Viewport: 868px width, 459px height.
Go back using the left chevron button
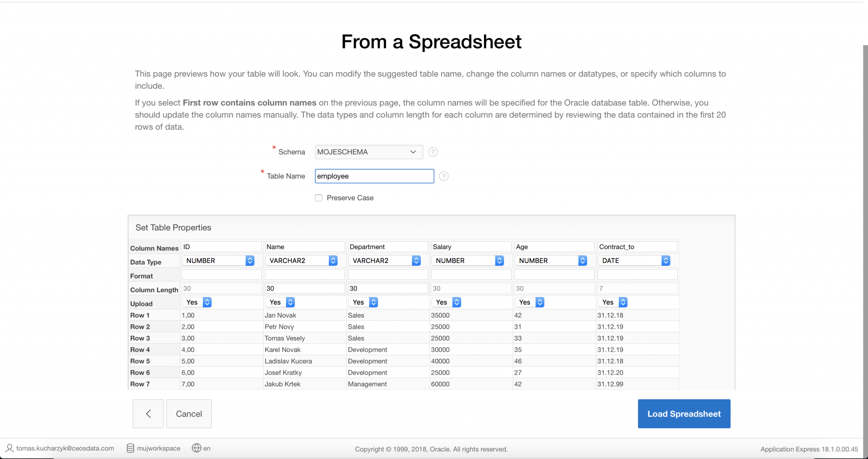click(148, 414)
